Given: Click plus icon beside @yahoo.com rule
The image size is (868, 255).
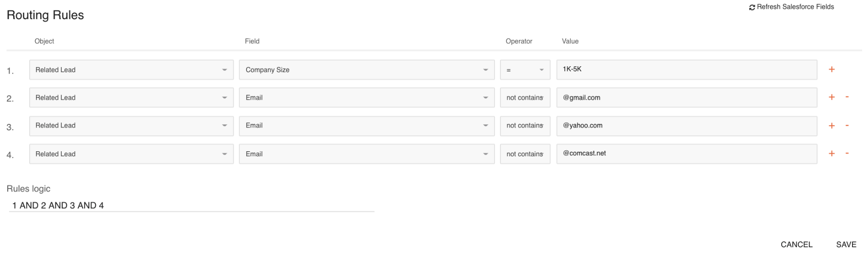Looking at the screenshot, I should pos(831,126).
